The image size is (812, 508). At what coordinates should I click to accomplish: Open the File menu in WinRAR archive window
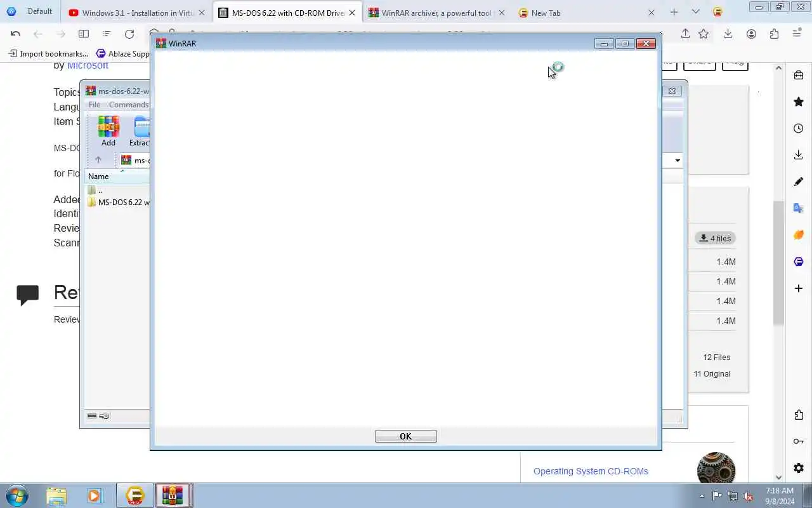[x=95, y=105]
